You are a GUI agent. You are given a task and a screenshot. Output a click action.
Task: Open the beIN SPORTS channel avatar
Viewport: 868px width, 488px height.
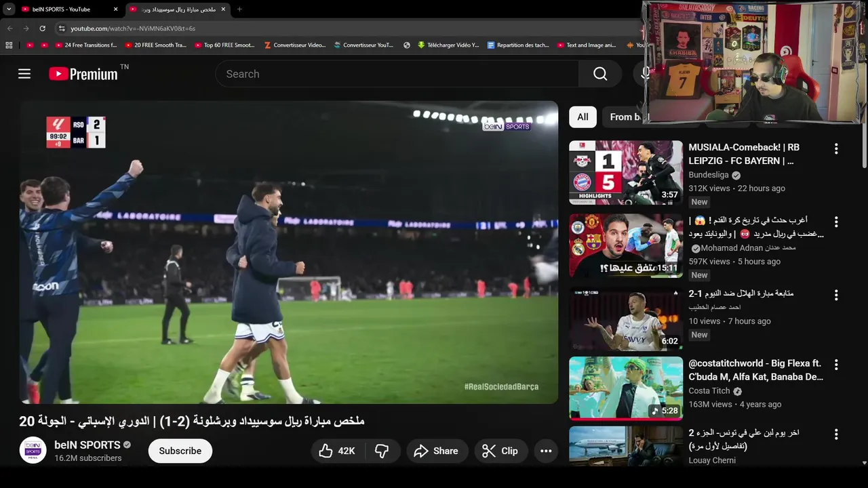(33, 451)
